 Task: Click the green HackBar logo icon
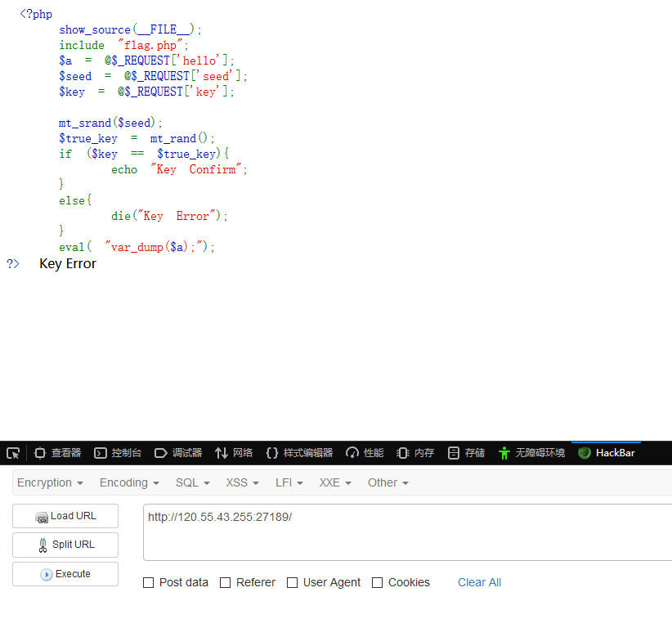pyautogui.click(x=585, y=453)
